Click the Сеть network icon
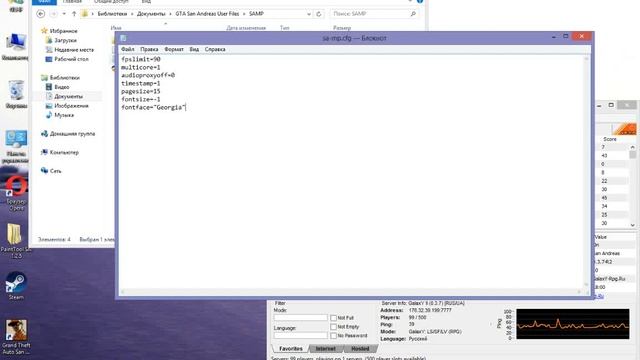Viewport: 640px width, 360px height. click(44, 171)
